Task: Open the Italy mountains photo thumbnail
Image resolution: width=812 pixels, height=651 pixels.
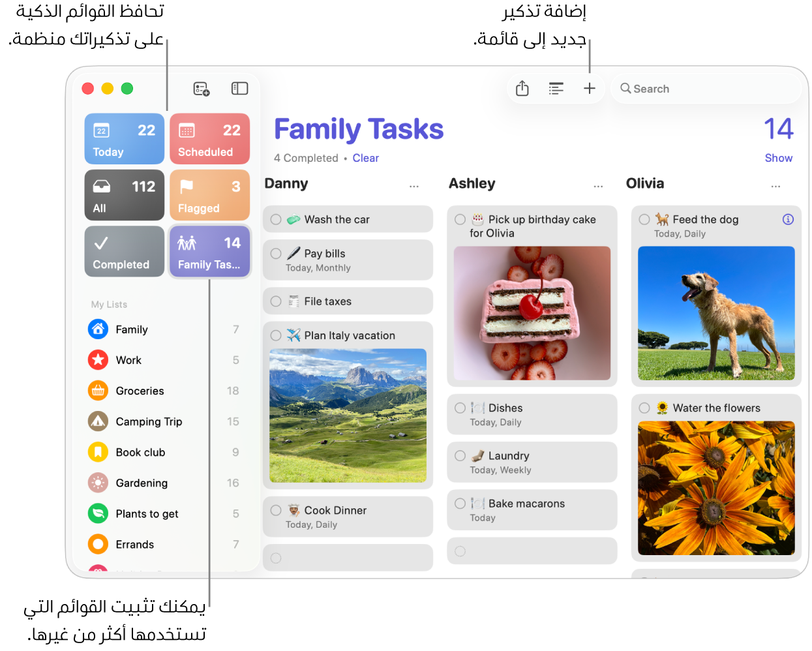Action: [348, 416]
